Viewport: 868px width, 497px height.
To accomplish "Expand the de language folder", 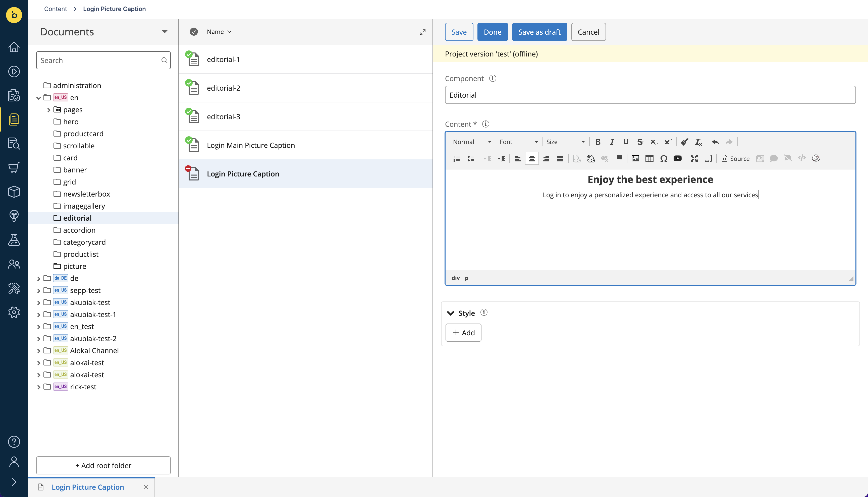I will (39, 279).
